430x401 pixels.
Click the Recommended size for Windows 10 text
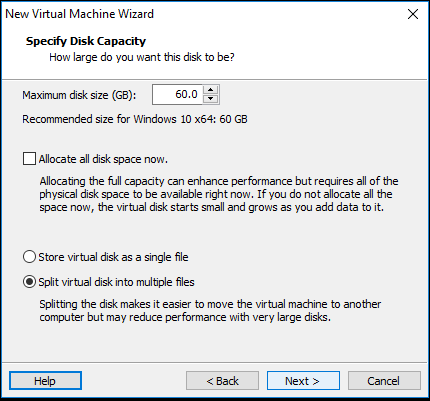[x=135, y=119]
